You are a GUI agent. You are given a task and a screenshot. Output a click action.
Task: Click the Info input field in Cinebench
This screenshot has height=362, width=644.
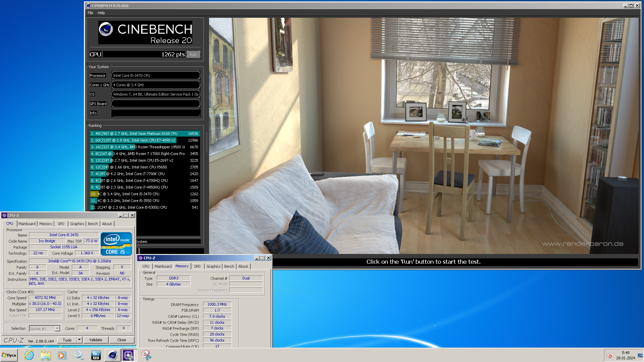click(x=156, y=113)
